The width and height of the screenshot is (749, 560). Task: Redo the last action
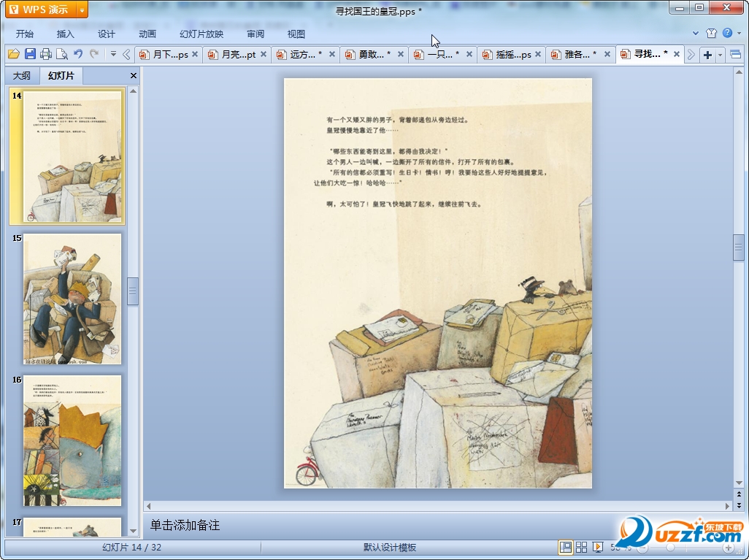(94, 54)
